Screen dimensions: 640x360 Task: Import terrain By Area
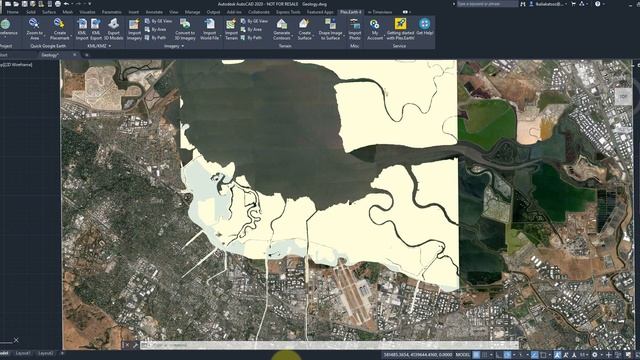[x=251, y=29]
